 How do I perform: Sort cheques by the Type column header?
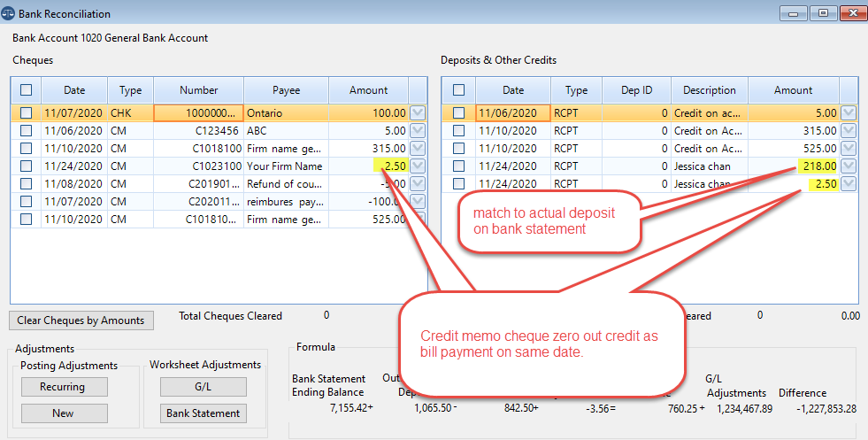click(131, 90)
